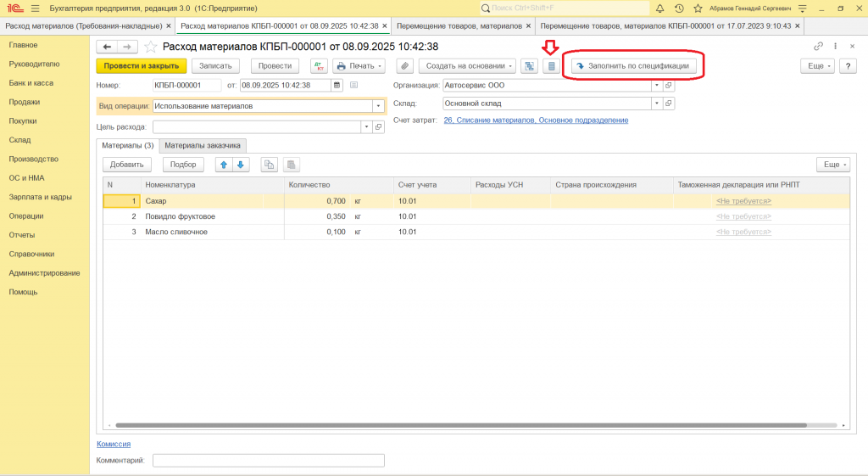The height and width of the screenshot is (476, 868).
Task: Open history clock icon
Action: (x=679, y=8)
